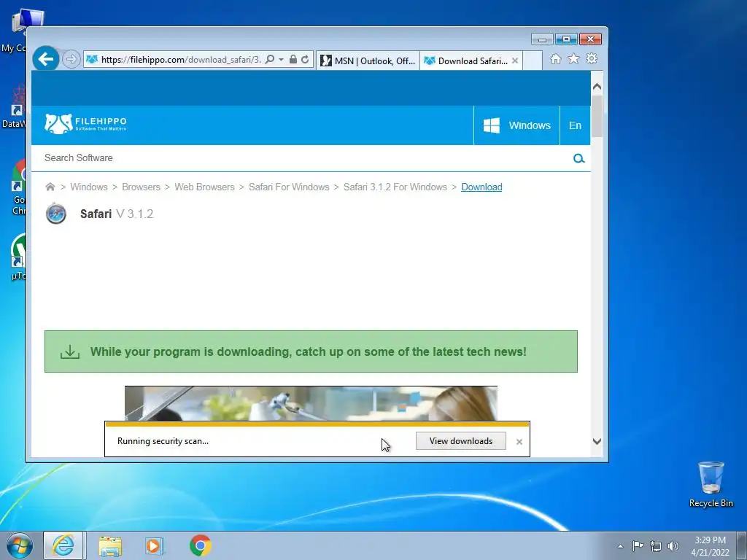The height and width of the screenshot is (560, 747).
Task: Show hidden system tray icons
Action: 620,546
